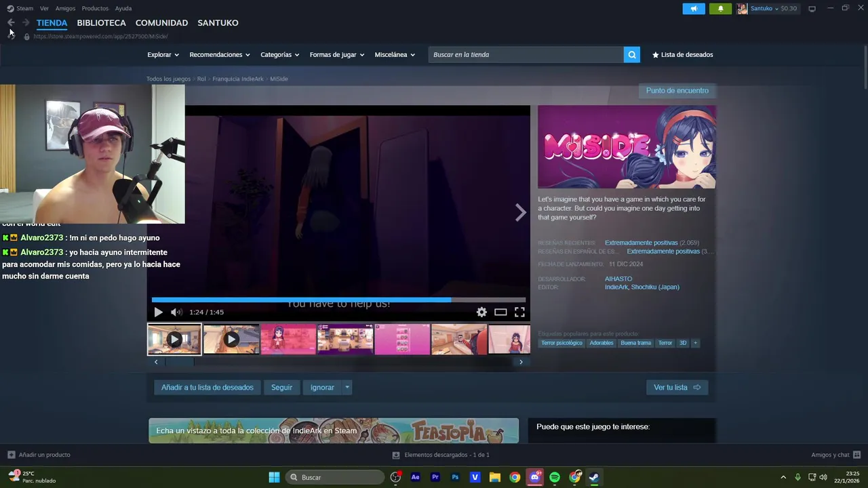Click the Seguir button

[281, 388]
